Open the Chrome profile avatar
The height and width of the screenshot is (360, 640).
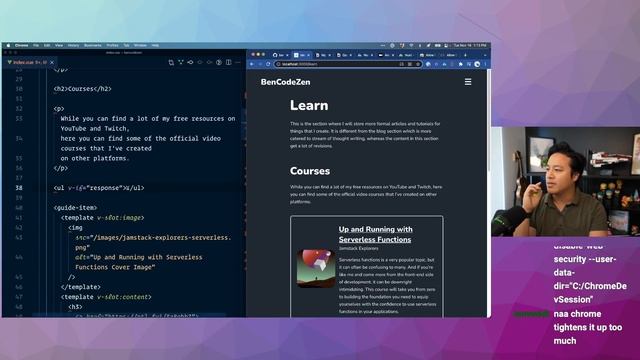pyautogui.click(x=477, y=64)
